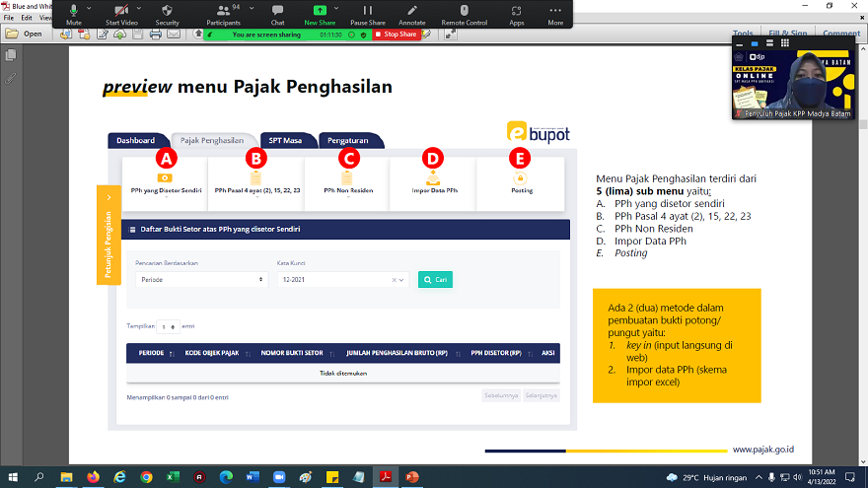This screenshot has width=868, height=488.
Task: Click the Annotate pencil icon
Action: coord(412,11)
